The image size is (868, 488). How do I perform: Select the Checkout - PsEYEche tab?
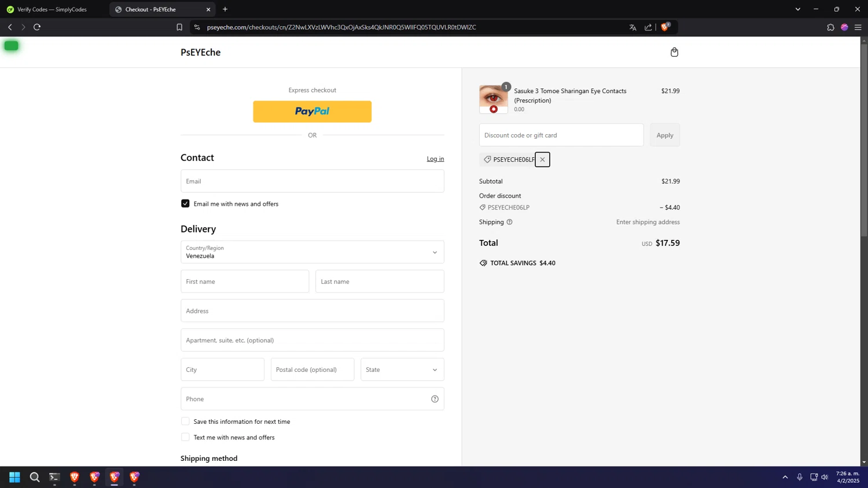[x=162, y=9]
